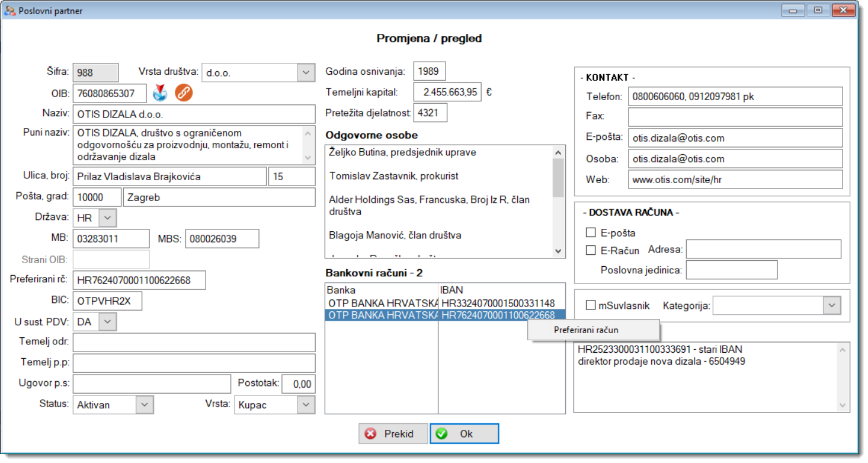Image resolution: width=868 pixels, height=463 pixels.
Task: Click the Preferirani rč IBAN field
Action: [139, 280]
